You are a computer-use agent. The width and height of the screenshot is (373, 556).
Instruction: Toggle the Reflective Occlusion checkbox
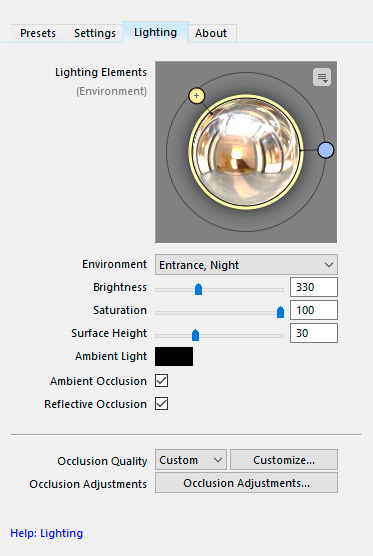[x=161, y=404]
